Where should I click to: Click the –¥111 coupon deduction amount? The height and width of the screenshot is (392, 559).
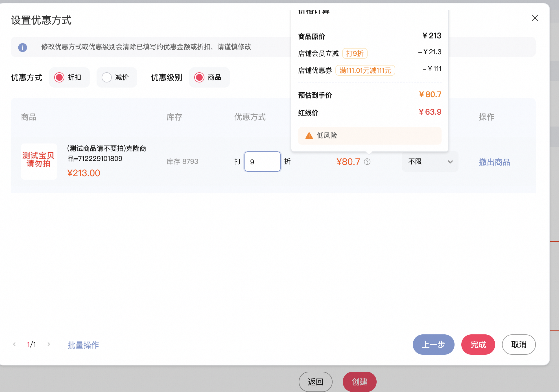pyautogui.click(x=432, y=69)
